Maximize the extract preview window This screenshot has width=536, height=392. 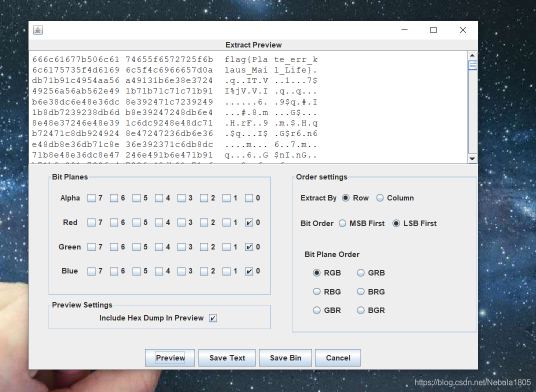[433, 30]
